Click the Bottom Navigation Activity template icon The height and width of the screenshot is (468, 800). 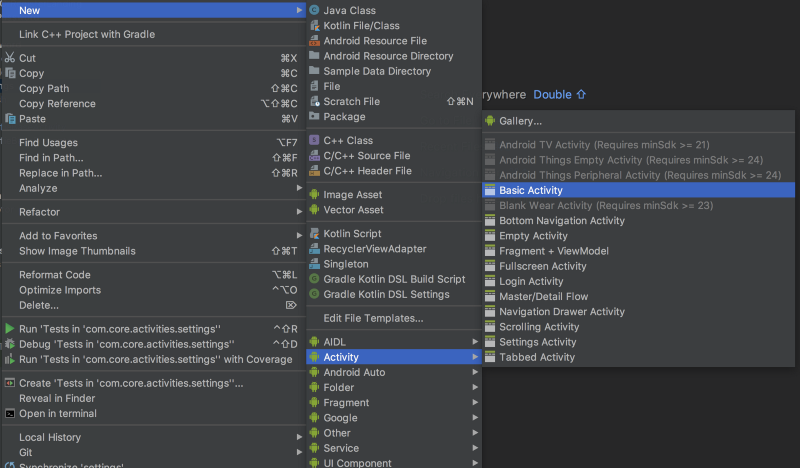[x=490, y=220]
